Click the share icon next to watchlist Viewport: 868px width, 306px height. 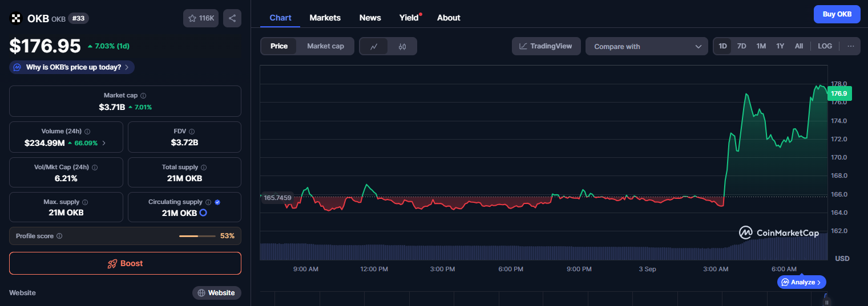point(232,18)
